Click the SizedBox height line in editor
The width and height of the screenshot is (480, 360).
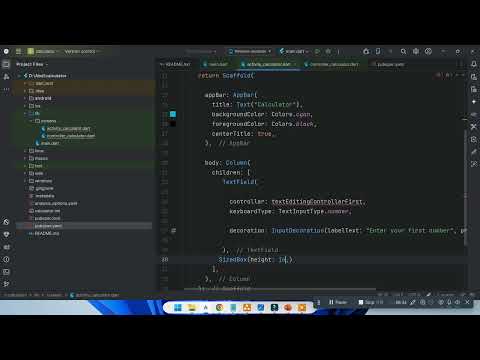[x=255, y=259]
